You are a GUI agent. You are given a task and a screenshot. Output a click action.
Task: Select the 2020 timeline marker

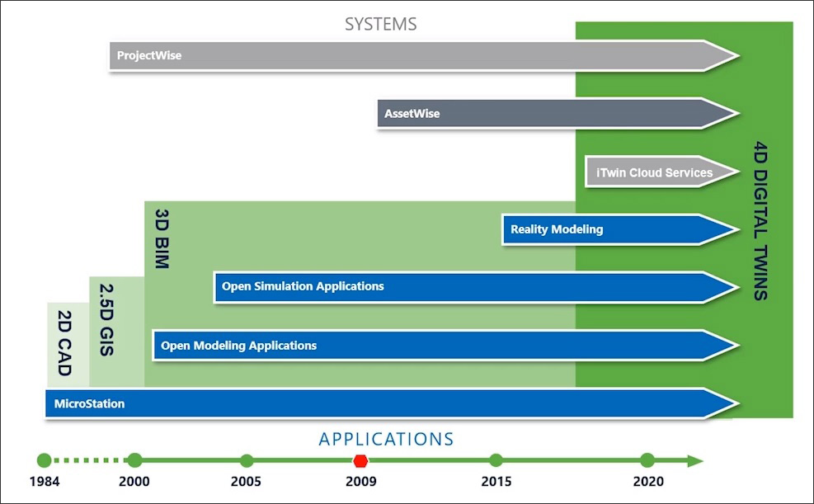click(x=647, y=460)
